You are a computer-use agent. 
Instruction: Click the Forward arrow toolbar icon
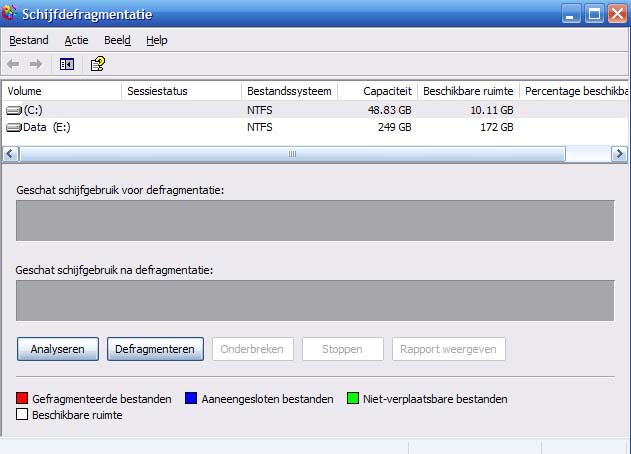point(35,64)
